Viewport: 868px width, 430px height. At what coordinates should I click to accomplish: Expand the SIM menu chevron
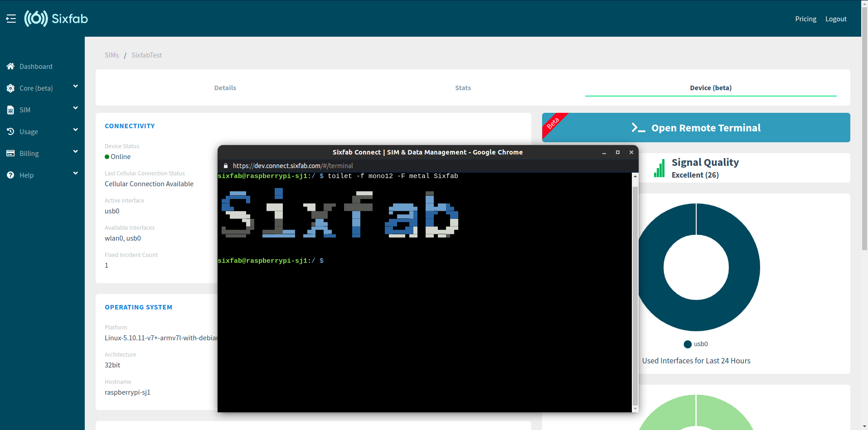(76, 108)
